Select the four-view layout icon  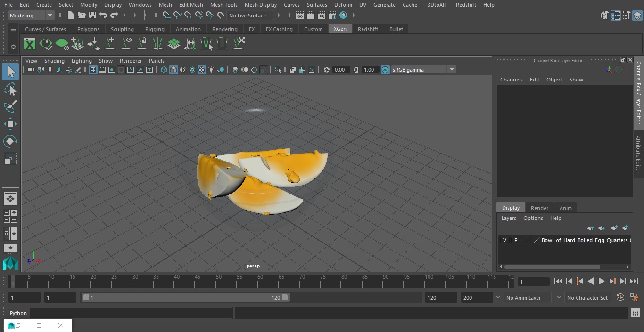10,216
